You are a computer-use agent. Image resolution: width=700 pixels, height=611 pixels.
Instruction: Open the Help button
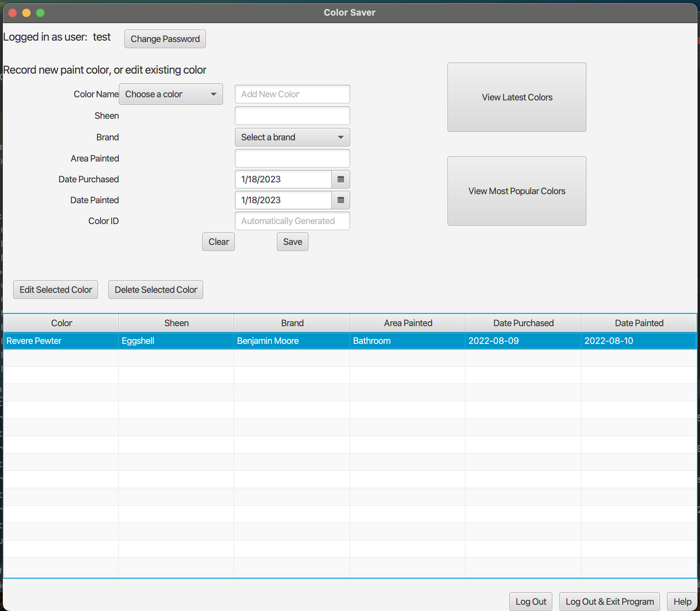pyautogui.click(x=682, y=602)
